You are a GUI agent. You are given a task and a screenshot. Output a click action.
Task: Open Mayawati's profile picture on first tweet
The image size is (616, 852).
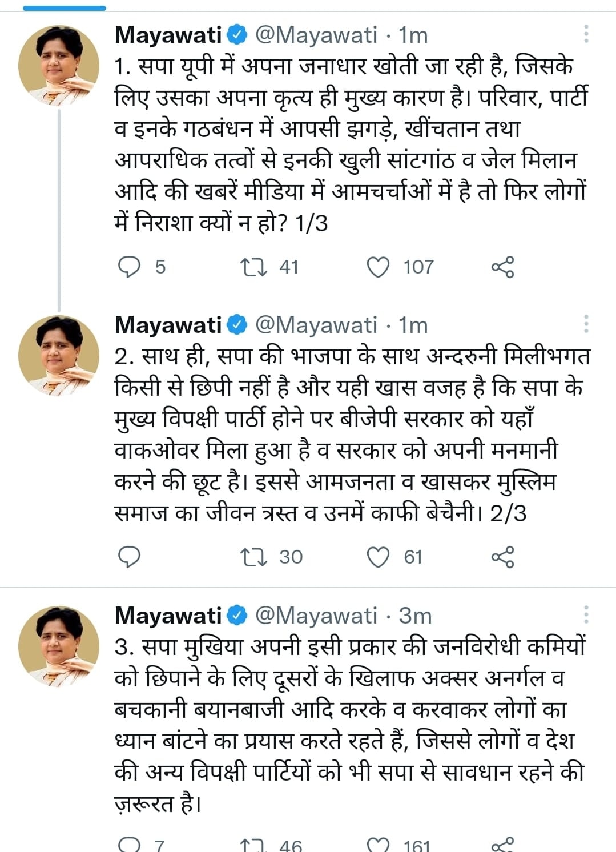pyautogui.click(x=59, y=66)
